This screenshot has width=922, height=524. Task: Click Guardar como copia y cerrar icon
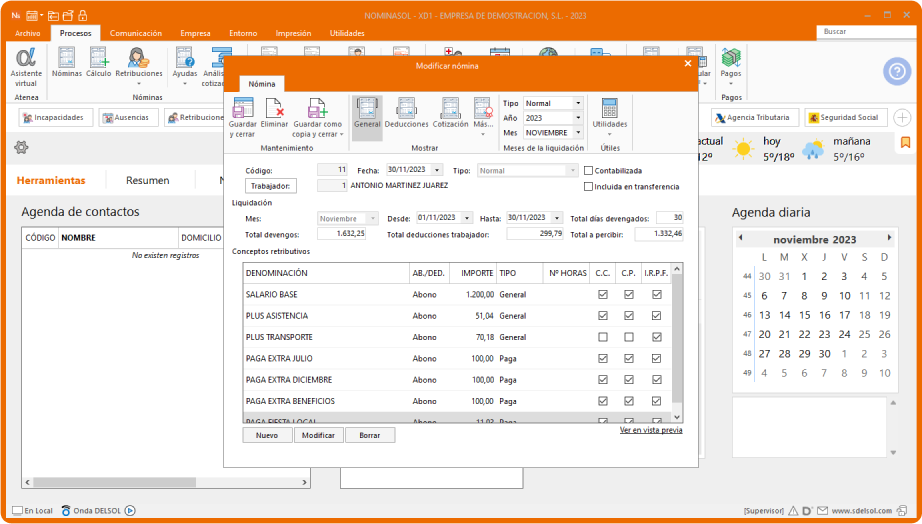pyautogui.click(x=318, y=108)
